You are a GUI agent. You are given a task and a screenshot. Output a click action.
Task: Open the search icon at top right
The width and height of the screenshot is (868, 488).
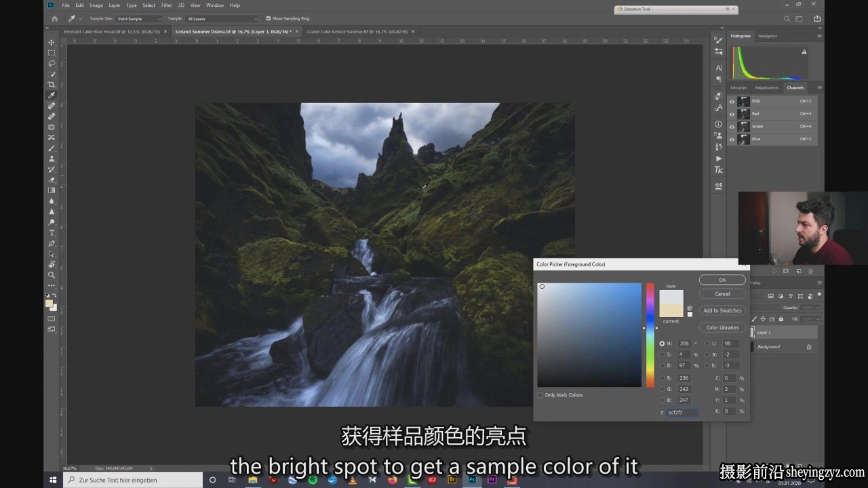787,18
